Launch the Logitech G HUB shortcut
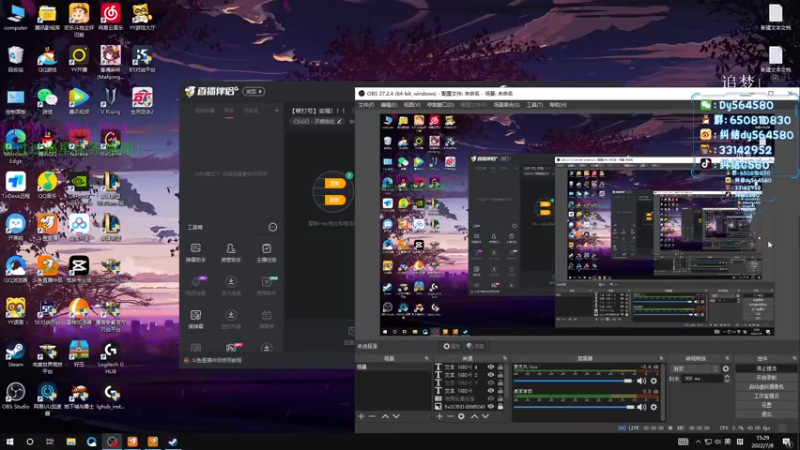800x450 pixels. point(110,357)
